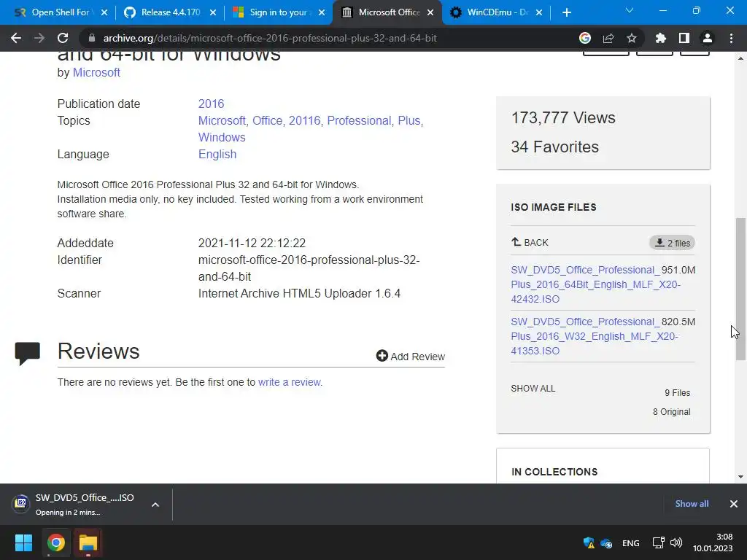747x560 pixels.
Task: Share this page via share icon
Action: [x=608, y=38]
